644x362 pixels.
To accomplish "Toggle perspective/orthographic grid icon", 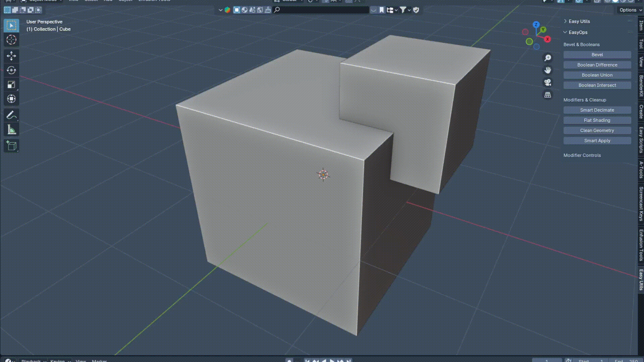I will point(548,95).
